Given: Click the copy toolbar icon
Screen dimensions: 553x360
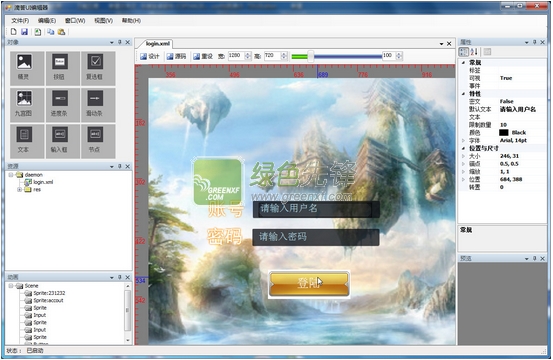Looking at the screenshot, I should tap(51, 32).
